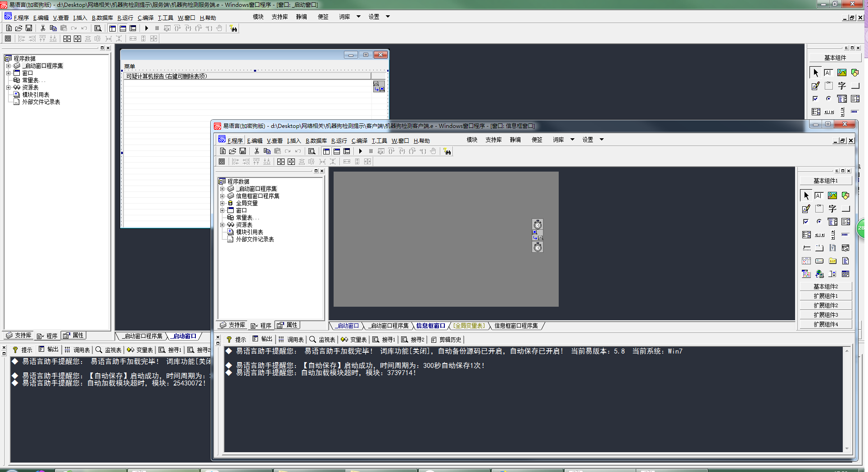
Task: Open Paste icon in server window toolbar
Action: pos(63,28)
